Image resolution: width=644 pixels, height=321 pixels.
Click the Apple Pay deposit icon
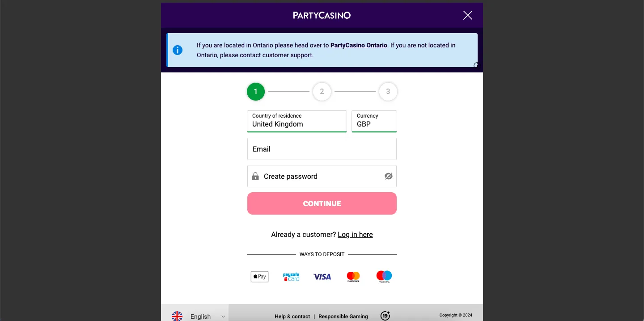point(259,277)
